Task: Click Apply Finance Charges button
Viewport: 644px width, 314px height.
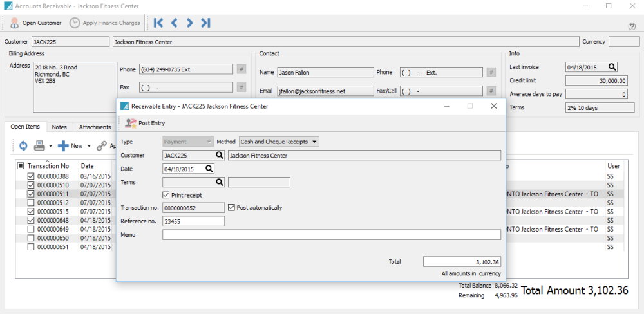Action: coord(105,23)
